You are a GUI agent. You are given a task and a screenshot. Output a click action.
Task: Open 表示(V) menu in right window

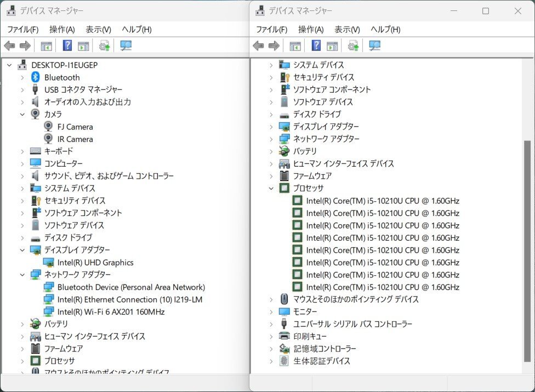347,30
